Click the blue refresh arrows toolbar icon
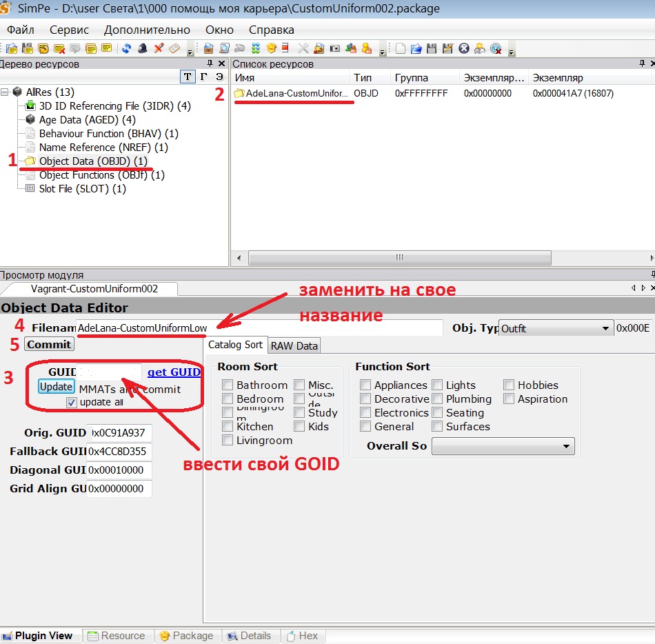 (x=127, y=48)
